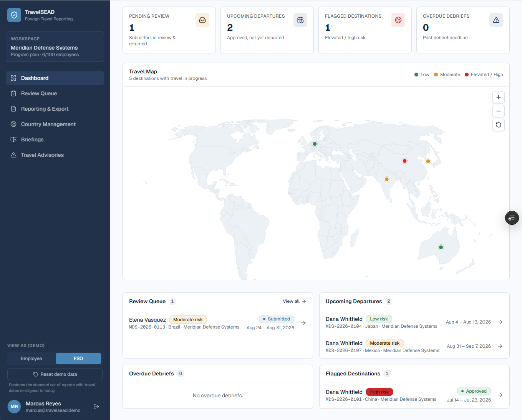The image size is (522, 420).
Task: Click the Low risk badge for Japan trip
Action: 379,319
